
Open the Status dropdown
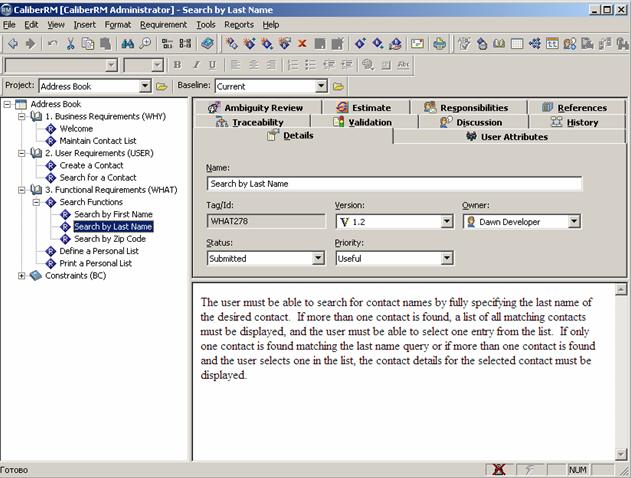point(318,258)
